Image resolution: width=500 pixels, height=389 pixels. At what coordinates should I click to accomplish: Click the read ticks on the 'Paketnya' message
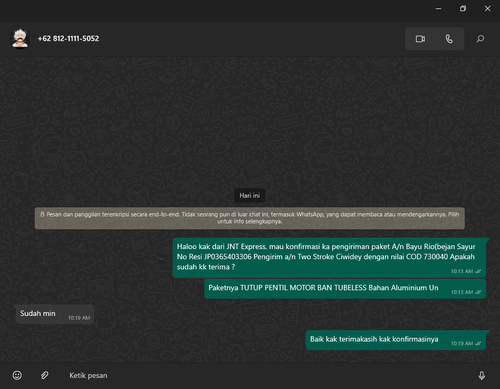point(478,292)
